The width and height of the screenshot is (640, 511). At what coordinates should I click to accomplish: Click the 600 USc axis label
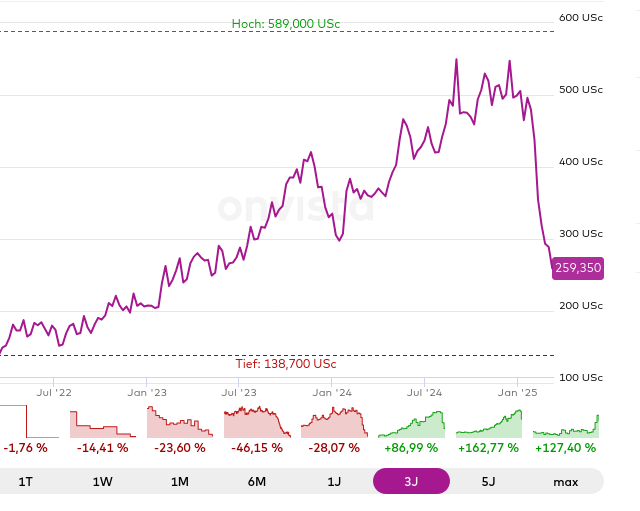[580, 17]
